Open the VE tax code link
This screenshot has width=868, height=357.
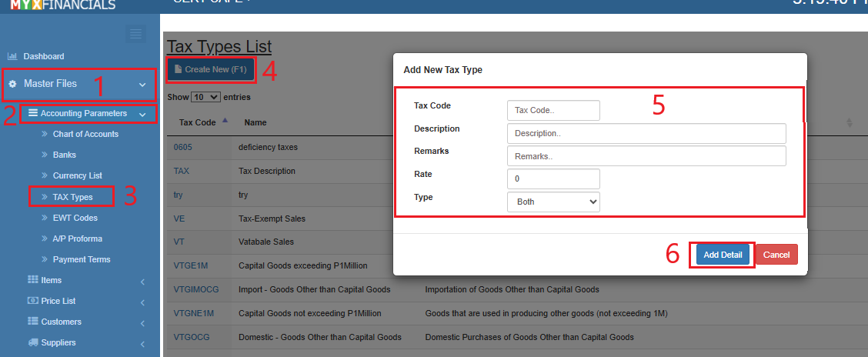[x=179, y=219]
